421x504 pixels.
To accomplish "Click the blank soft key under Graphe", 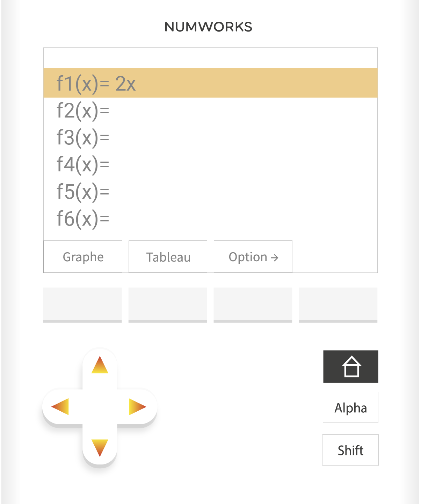I will 82,305.
